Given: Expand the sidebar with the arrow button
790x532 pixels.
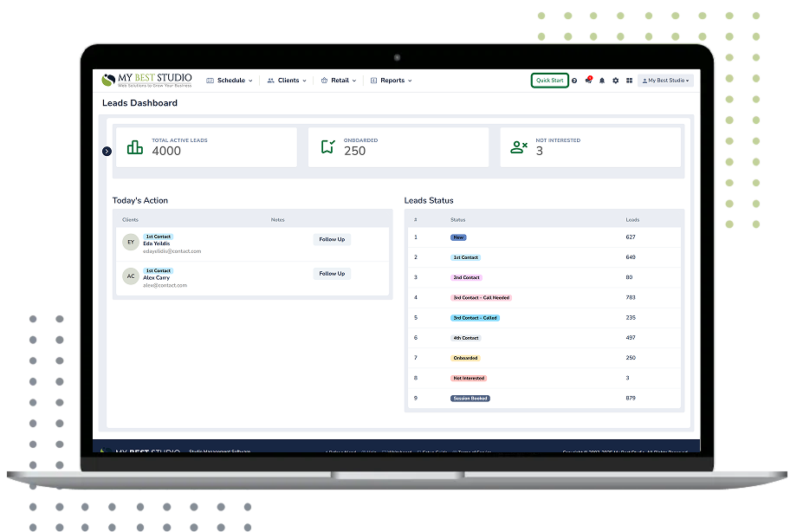Looking at the screenshot, I should point(107,152).
